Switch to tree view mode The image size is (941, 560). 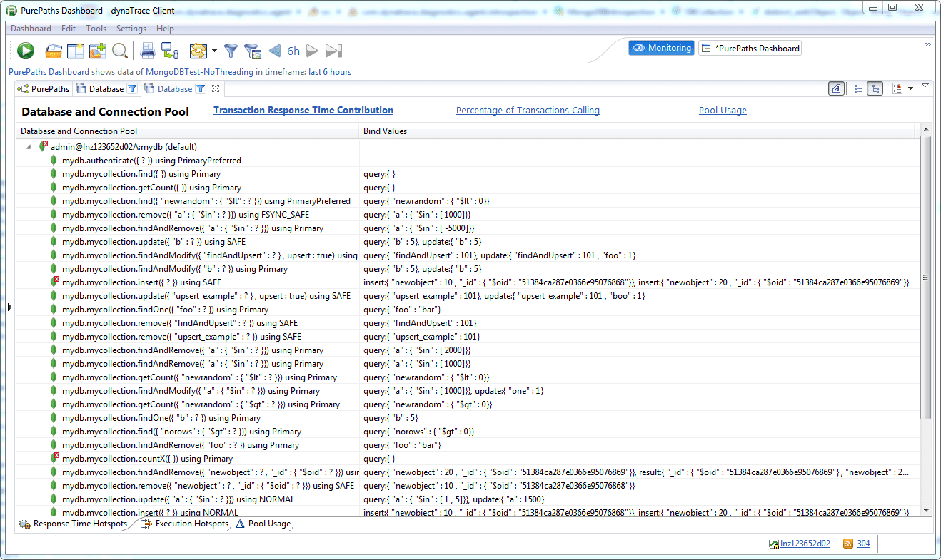[x=875, y=88]
